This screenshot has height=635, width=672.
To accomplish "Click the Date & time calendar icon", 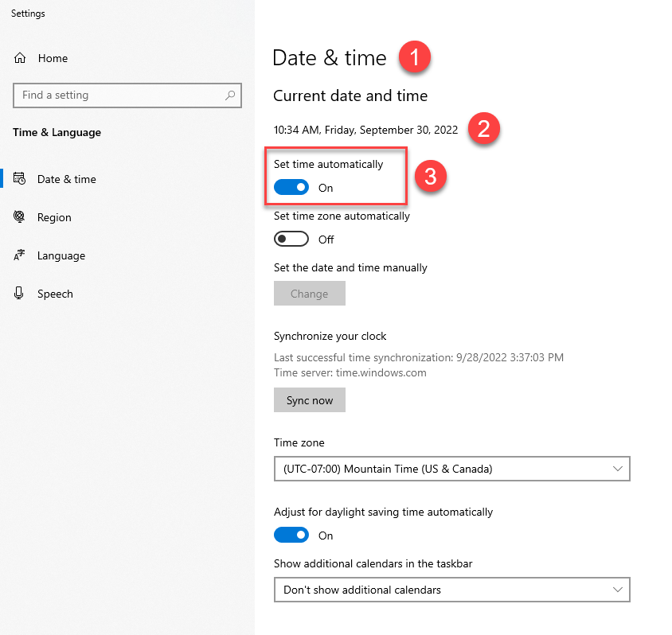I will [x=19, y=178].
